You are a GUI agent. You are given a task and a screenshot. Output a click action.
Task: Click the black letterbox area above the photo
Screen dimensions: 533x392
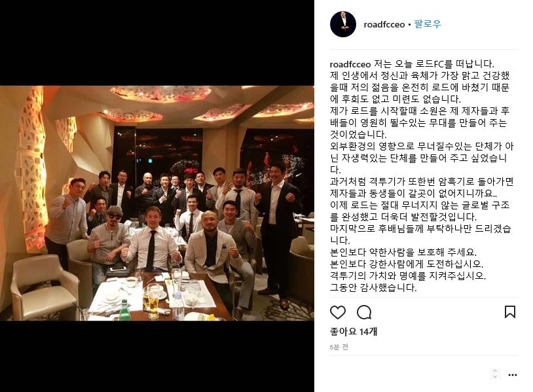(157, 43)
